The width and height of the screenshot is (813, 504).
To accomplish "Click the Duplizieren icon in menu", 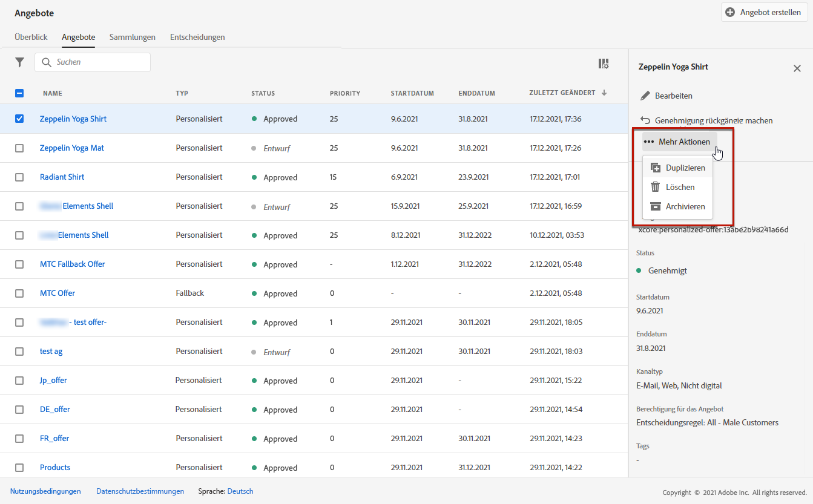I will click(655, 168).
